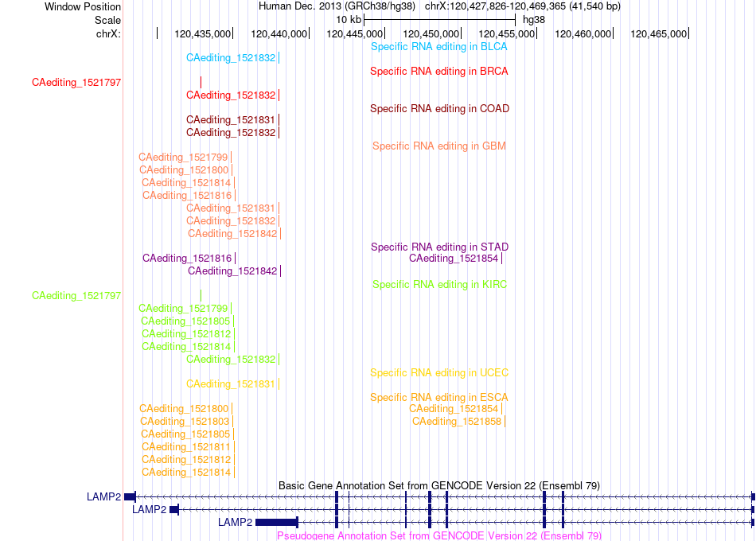Open the Specific RNA editing in ESCA track
Viewport: 756px width, 541px height.
pyautogui.click(x=438, y=398)
